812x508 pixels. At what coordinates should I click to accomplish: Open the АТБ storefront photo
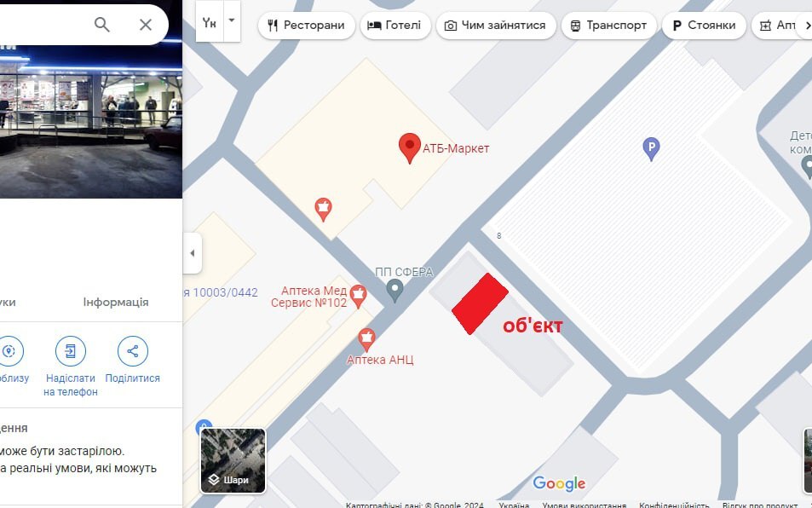(91, 121)
